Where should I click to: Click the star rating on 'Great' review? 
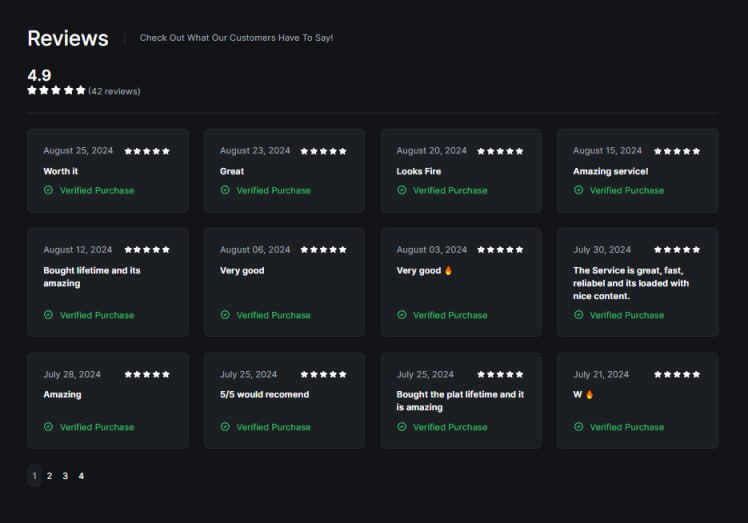pyautogui.click(x=323, y=151)
